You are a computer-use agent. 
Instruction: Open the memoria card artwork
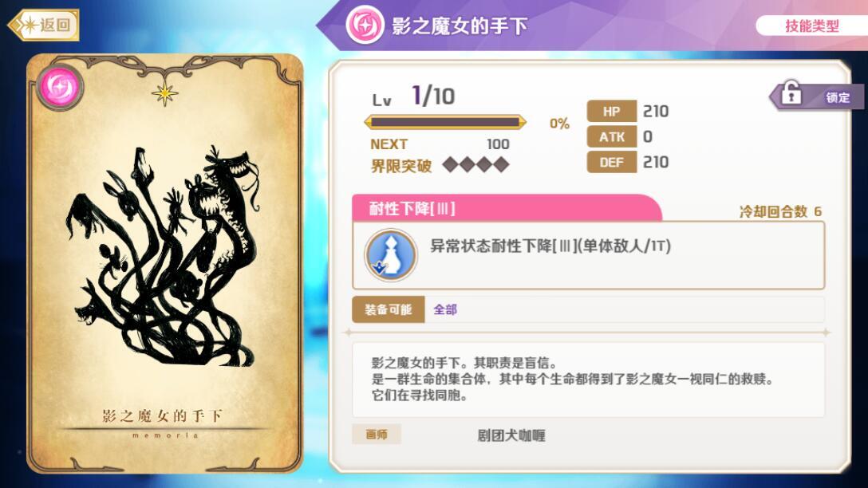[165, 263]
